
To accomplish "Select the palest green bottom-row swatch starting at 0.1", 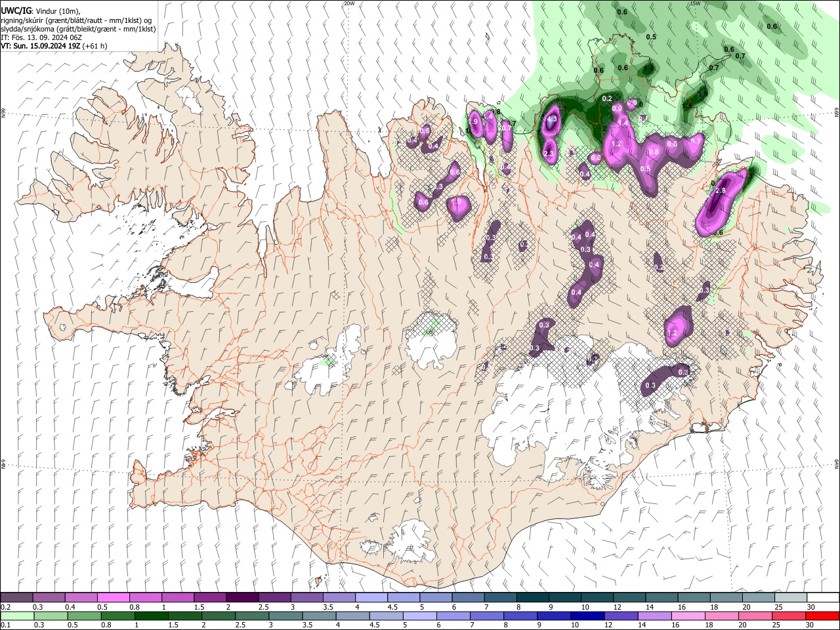I will (16, 616).
